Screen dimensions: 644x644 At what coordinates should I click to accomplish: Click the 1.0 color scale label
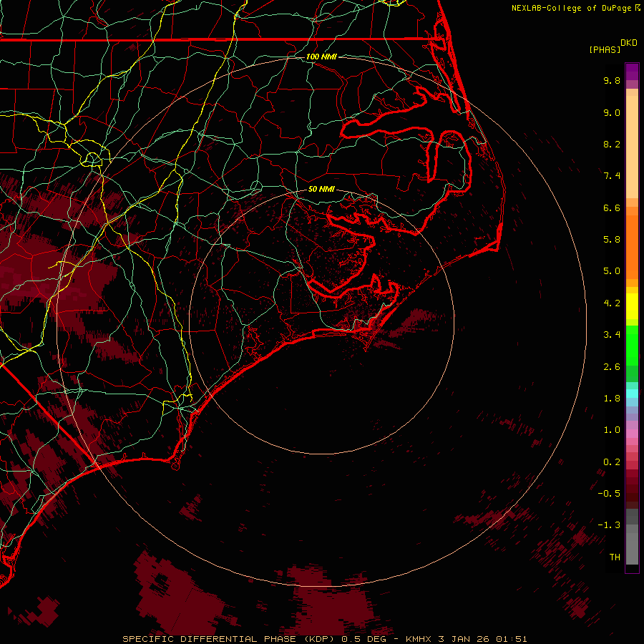[612, 430]
